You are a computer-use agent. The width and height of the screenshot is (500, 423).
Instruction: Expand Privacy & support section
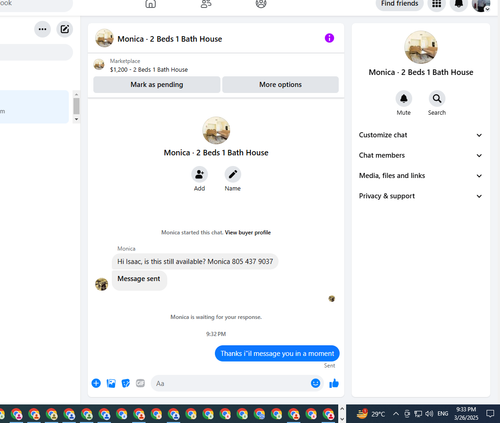pyautogui.click(x=421, y=196)
